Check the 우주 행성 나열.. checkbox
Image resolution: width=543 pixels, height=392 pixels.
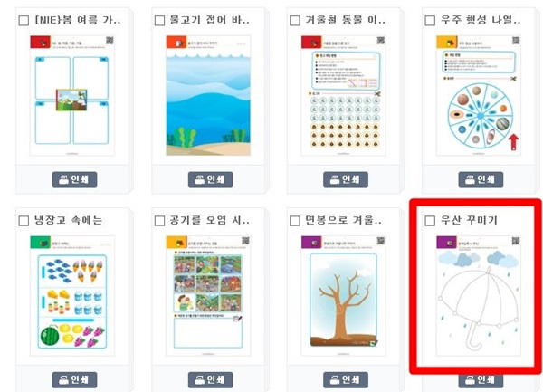pyautogui.click(x=430, y=21)
